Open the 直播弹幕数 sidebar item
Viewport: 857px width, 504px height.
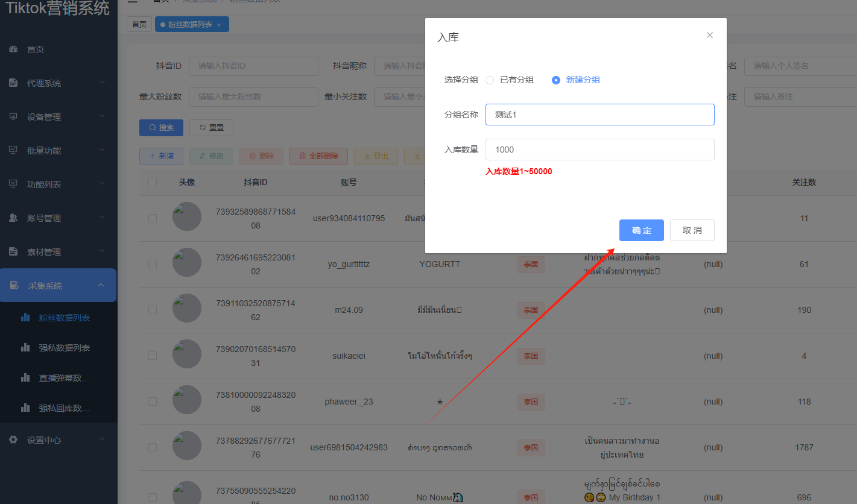(x=65, y=378)
